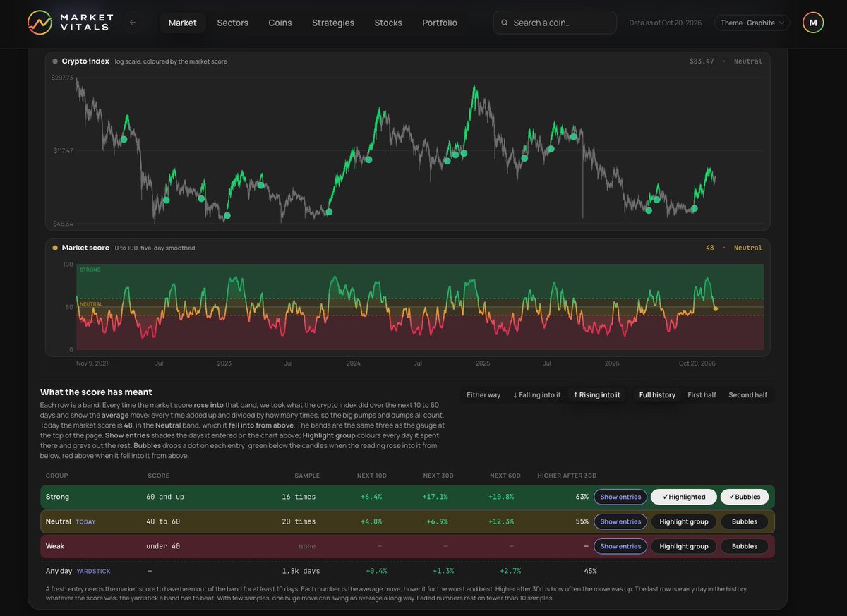Click the Market score chart title
The width and height of the screenshot is (847, 616).
coord(85,248)
